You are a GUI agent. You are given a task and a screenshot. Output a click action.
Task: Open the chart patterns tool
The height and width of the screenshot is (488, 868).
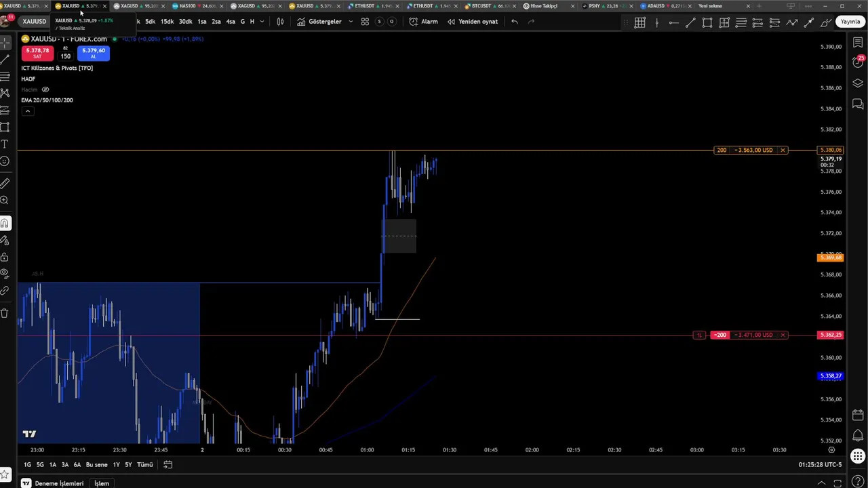pyautogui.click(x=5, y=93)
